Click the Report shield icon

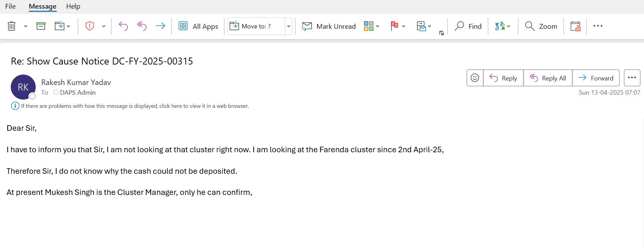click(90, 26)
